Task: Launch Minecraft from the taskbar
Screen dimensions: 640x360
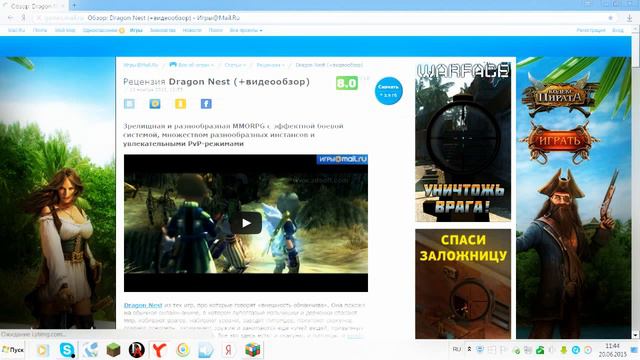Action: pyautogui.click(x=113, y=350)
